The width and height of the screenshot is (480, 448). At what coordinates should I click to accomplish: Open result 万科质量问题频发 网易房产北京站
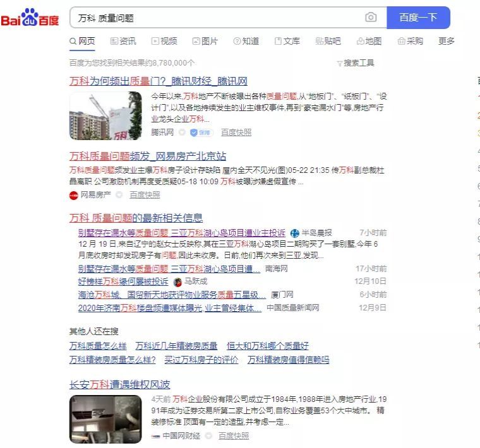coord(148,156)
